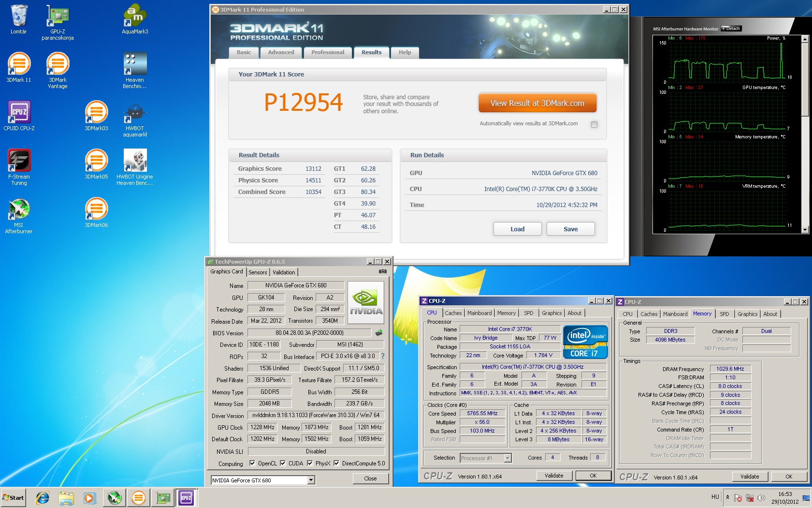
Task: Click the Bus Interface question mark in GPU-Z
Action: pyautogui.click(x=383, y=356)
